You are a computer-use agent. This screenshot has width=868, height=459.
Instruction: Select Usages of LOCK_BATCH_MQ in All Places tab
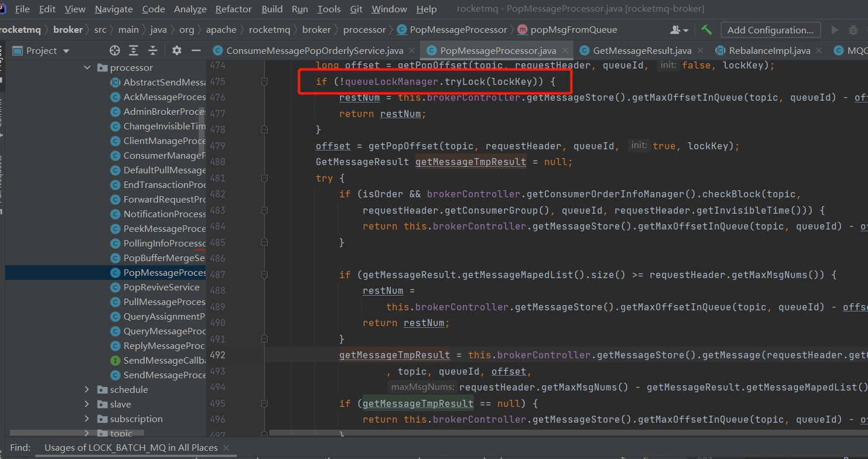coord(131,448)
